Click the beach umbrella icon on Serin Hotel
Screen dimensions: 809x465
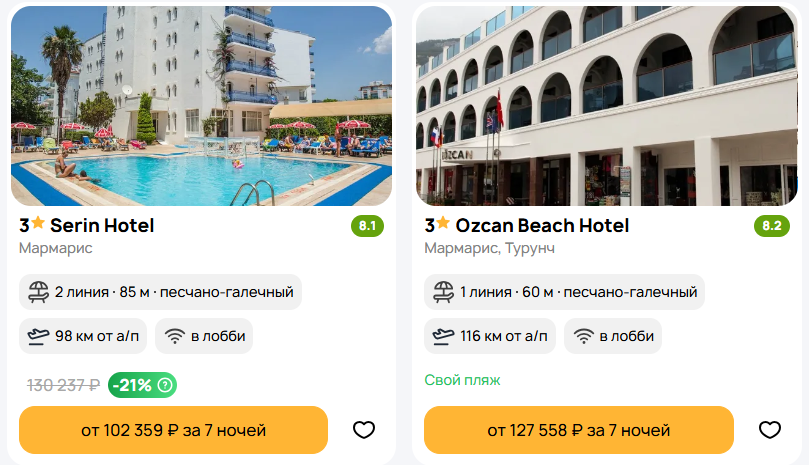tap(38, 292)
